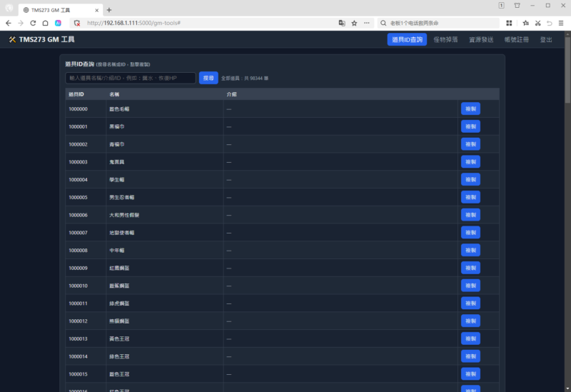The width and height of the screenshot is (571, 392).
Task: Copy item 1000014 with its 複製 button
Action: tap(470, 356)
